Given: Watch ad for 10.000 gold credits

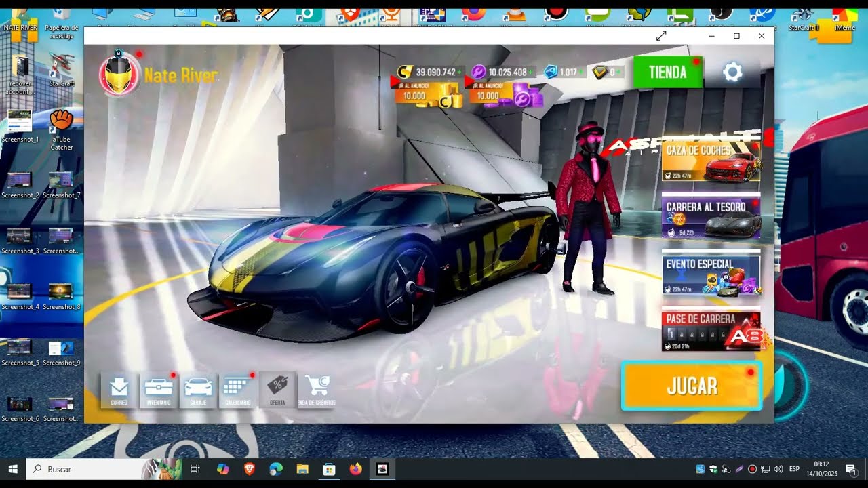Looking at the screenshot, I should click(x=427, y=95).
